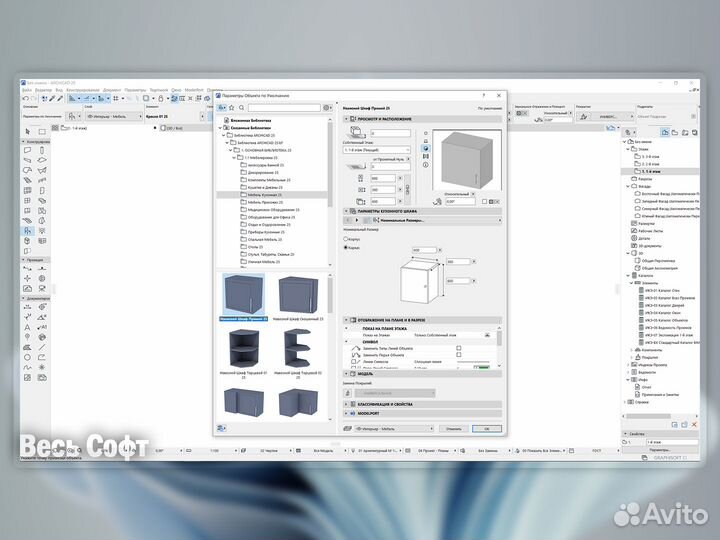This screenshot has width=720, height=540.
Task: Select the wall cabinet with rounded end 01 thumbnail
Action: [243, 349]
